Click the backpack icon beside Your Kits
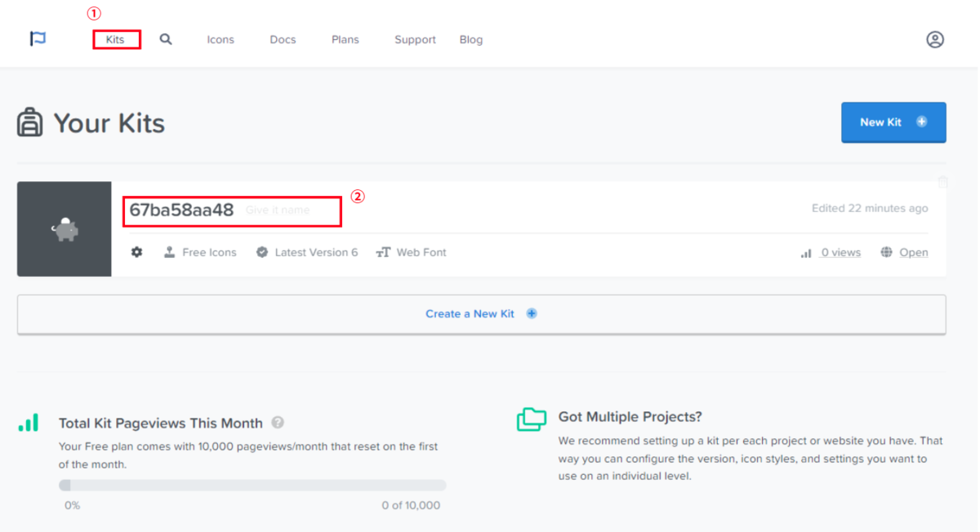Image resolution: width=980 pixels, height=532 pixels. pos(30,123)
